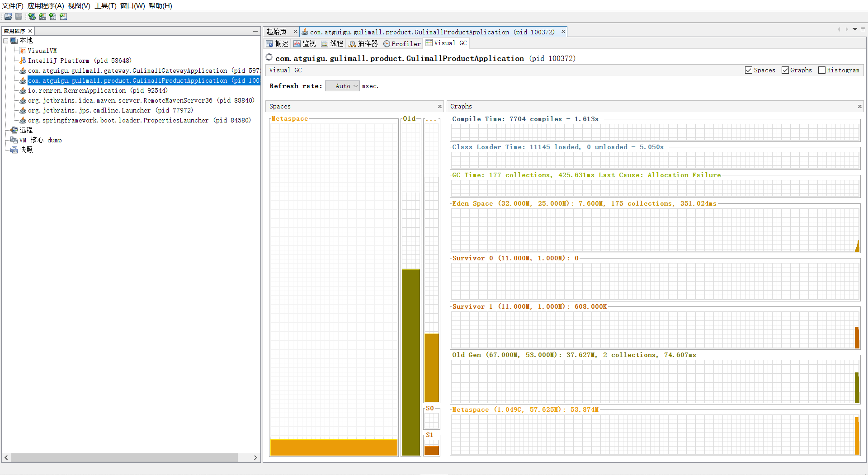Click the Eden space usage bar
This screenshot has width=868, height=475.
[x=432, y=368]
